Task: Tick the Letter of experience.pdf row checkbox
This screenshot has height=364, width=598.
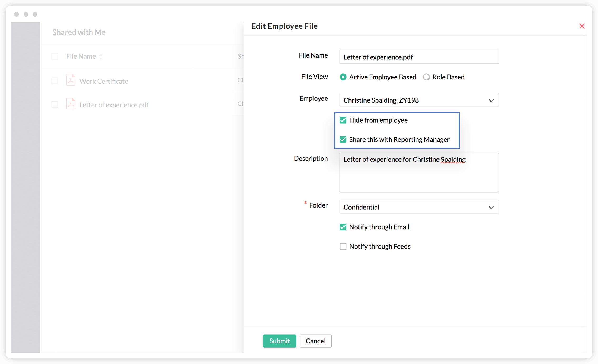Action: pos(55,104)
